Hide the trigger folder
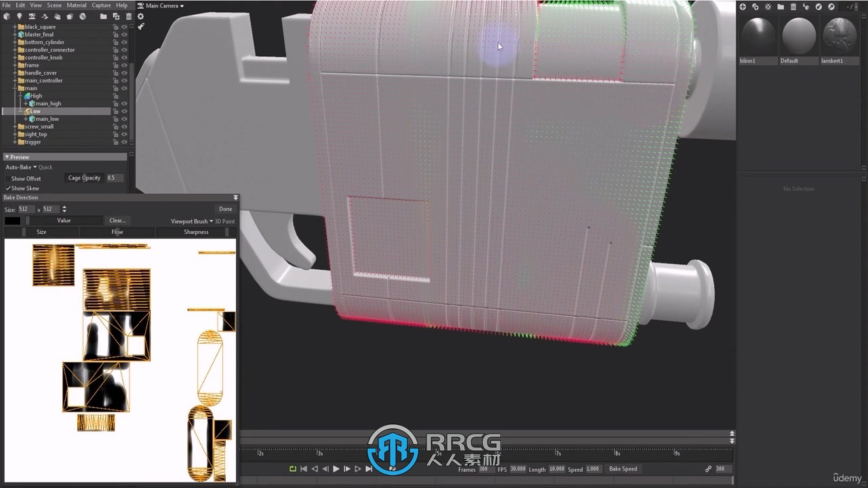The width and height of the screenshot is (868, 488). click(x=124, y=142)
